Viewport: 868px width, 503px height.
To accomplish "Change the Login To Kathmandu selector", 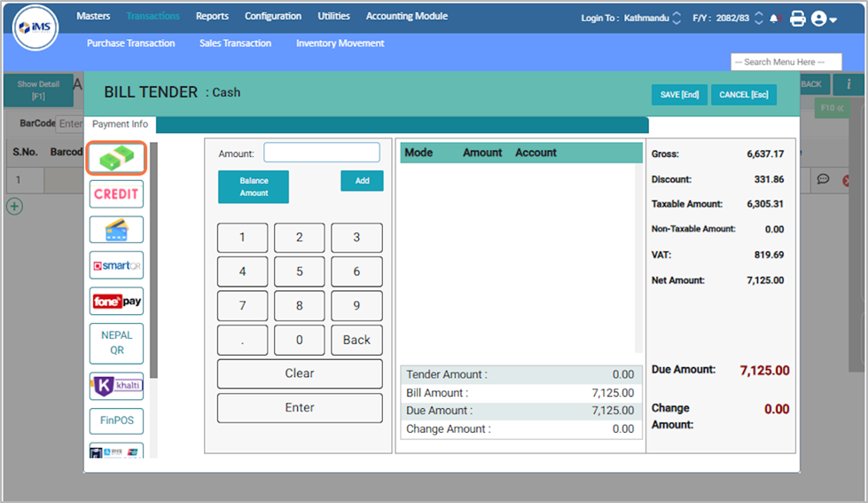I will [x=677, y=18].
